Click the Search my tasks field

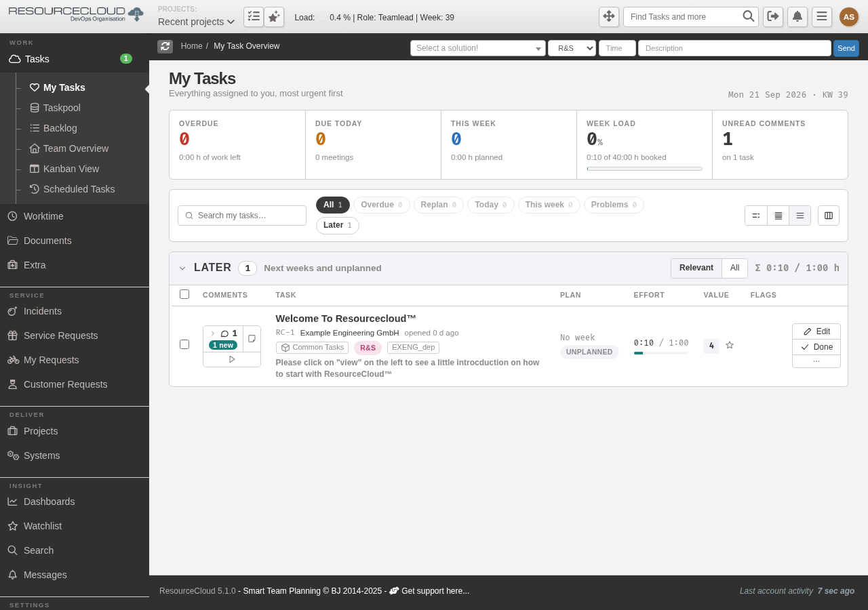point(242,216)
